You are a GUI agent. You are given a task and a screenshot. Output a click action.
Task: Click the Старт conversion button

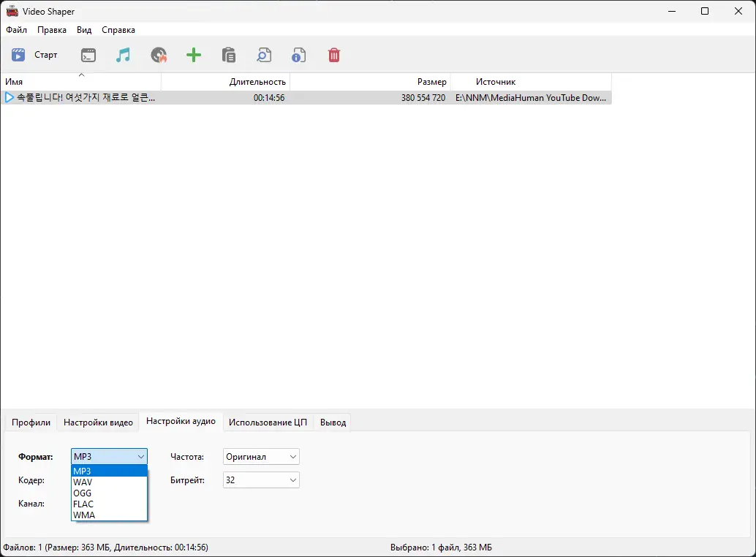[x=34, y=55]
